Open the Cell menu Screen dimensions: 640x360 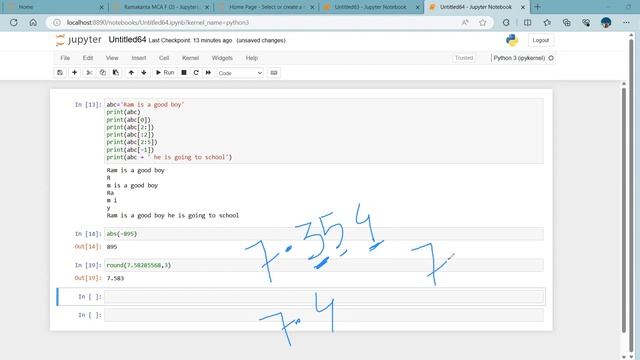pyautogui.click(x=164, y=58)
